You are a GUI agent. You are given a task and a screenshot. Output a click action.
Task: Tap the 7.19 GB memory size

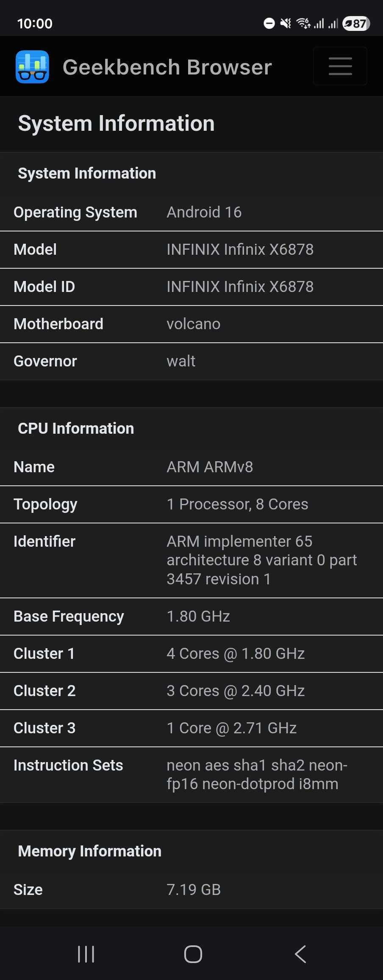[x=194, y=889]
